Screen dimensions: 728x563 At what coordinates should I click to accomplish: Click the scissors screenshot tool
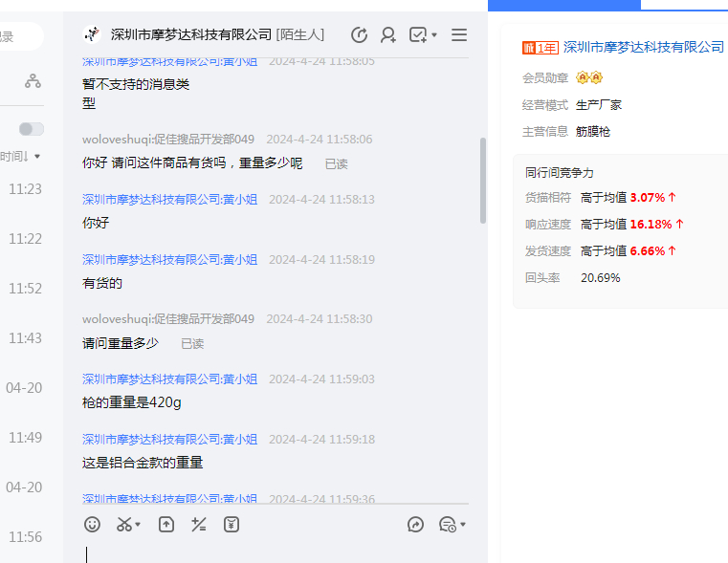(x=124, y=524)
